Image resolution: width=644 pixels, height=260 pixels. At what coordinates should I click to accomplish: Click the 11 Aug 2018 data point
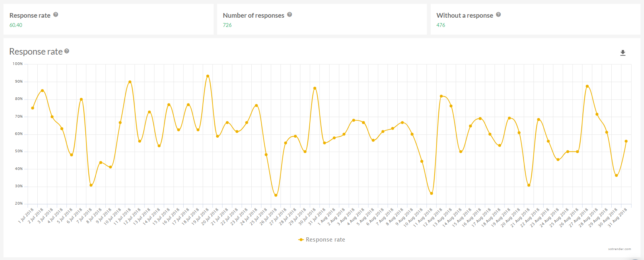click(x=432, y=193)
